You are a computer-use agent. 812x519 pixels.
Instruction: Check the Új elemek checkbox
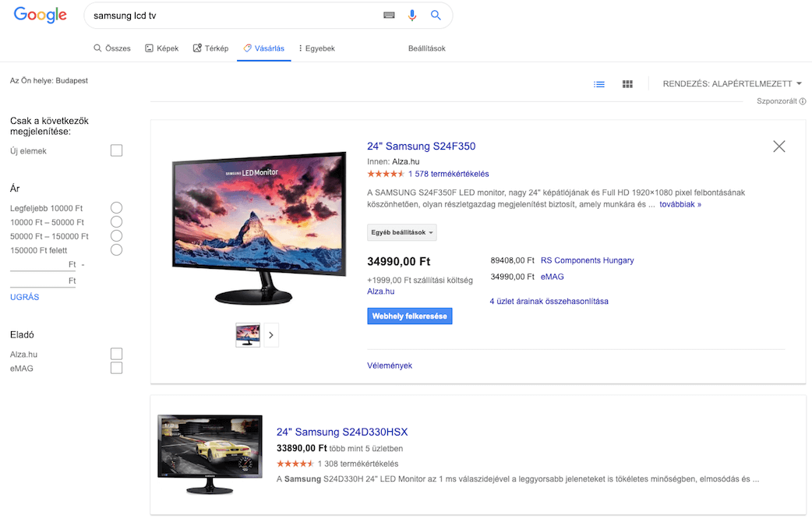pos(117,150)
